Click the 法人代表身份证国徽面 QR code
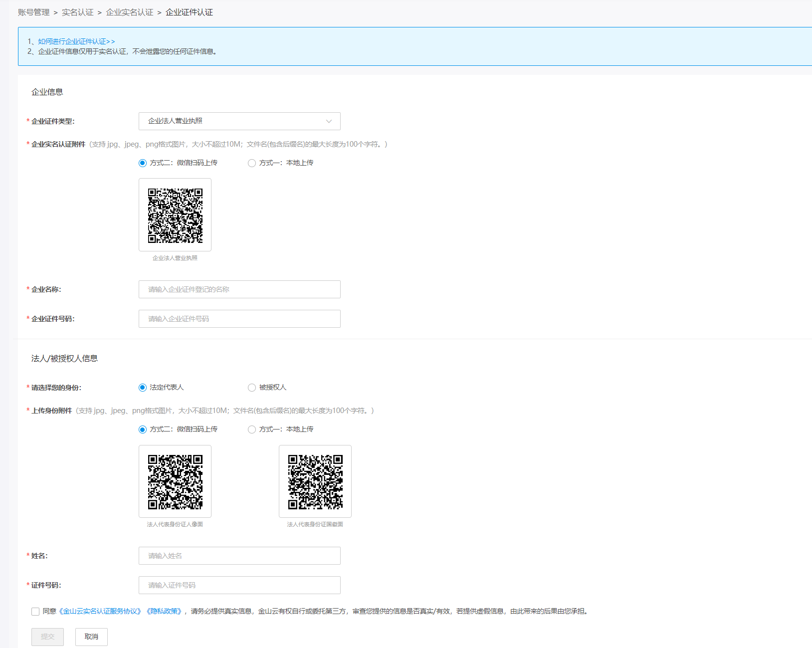Viewport: 812px width, 648px height. [315, 481]
